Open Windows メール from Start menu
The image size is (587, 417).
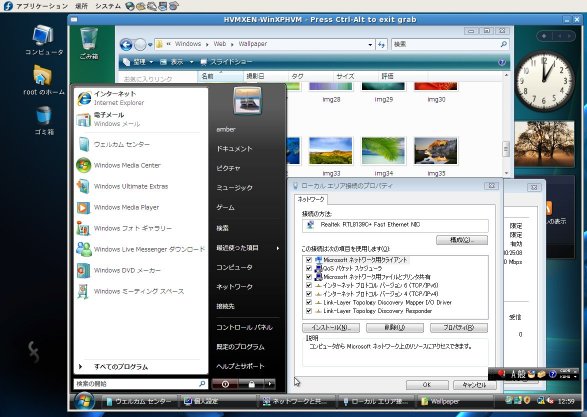[x=140, y=119]
